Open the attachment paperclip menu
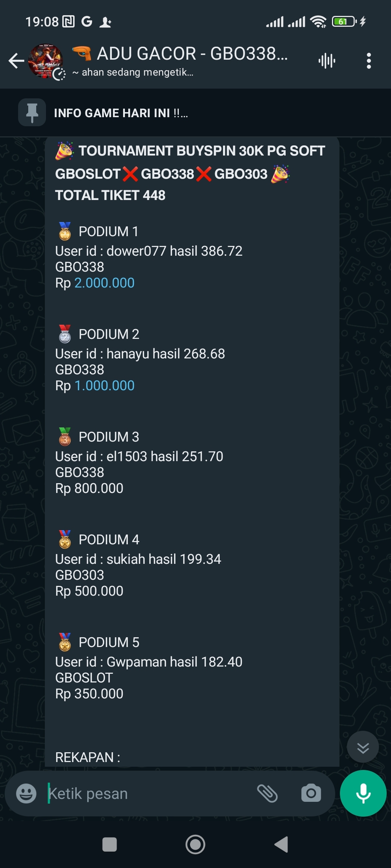The width and height of the screenshot is (391, 868). [x=267, y=793]
